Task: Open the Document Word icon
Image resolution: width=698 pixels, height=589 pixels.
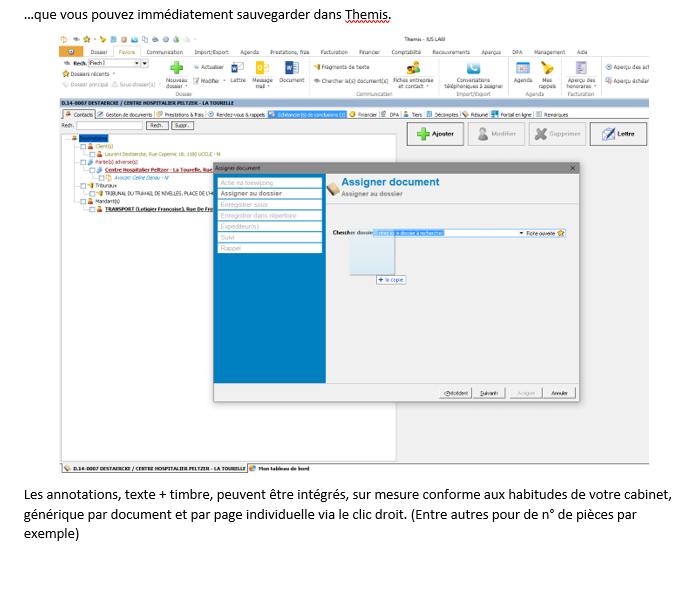Action: (292, 68)
